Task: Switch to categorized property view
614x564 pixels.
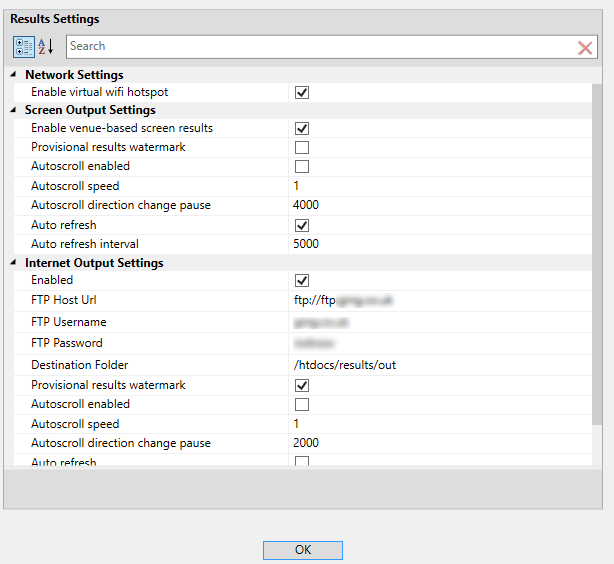Action: (24, 47)
